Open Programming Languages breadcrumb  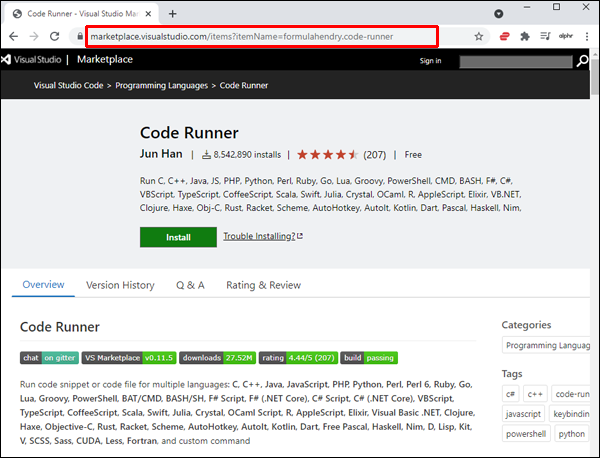161,85
